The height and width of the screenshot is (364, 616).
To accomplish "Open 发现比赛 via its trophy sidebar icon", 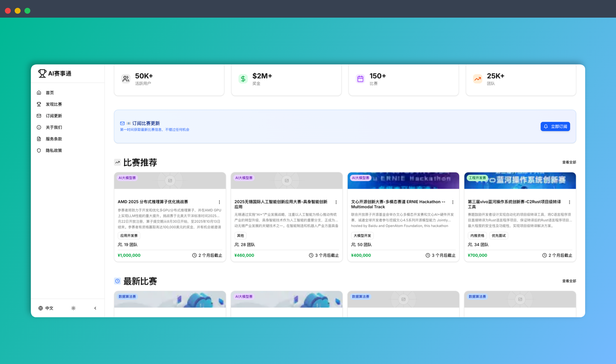I will coord(39,104).
